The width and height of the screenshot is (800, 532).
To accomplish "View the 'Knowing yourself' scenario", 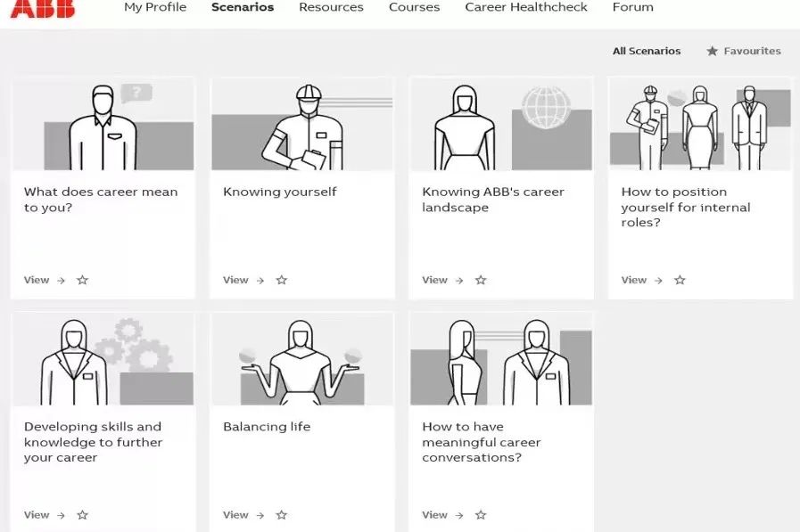I will point(235,280).
